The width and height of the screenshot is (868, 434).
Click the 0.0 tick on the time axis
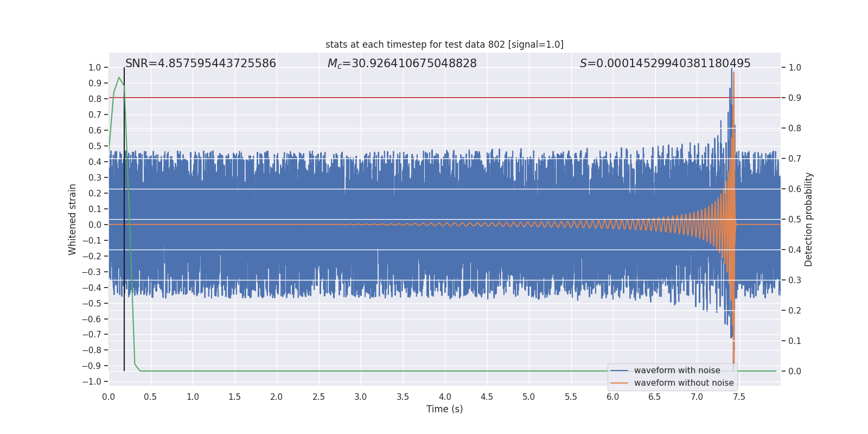point(108,397)
